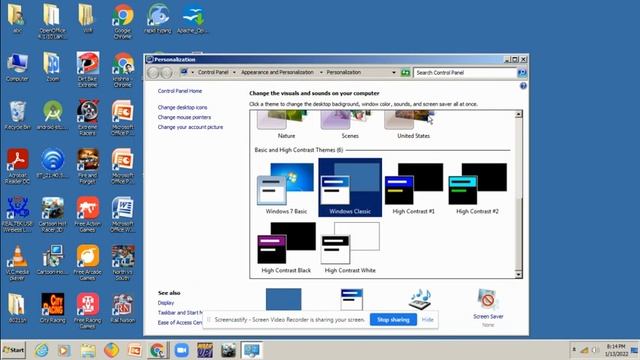Viewport: 640px width, 360px height.
Task: Open Windows Explorer folder in taskbar
Action: click(x=88, y=350)
